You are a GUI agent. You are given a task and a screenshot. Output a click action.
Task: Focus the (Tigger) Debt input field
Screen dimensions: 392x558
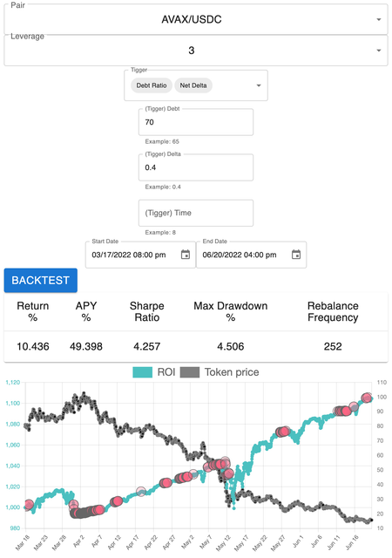[196, 122]
